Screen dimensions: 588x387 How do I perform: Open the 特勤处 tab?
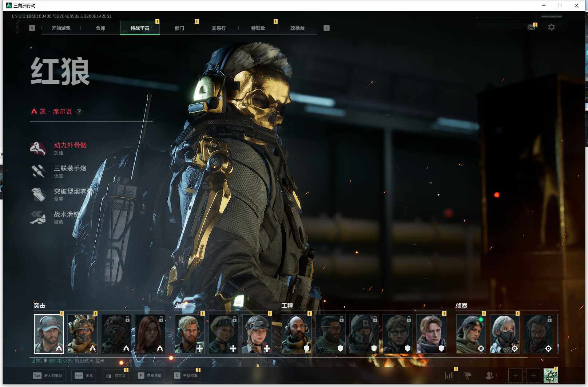click(x=258, y=28)
